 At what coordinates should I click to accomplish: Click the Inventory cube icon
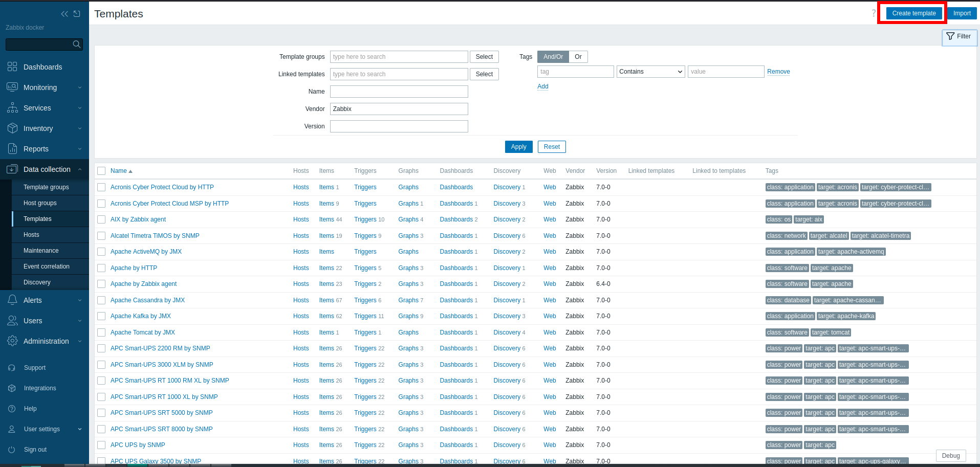tap(12, 128)
